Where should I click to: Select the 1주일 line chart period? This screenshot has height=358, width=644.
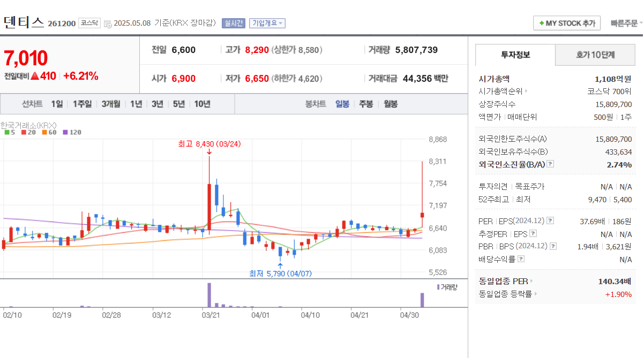tap(82, 104)
